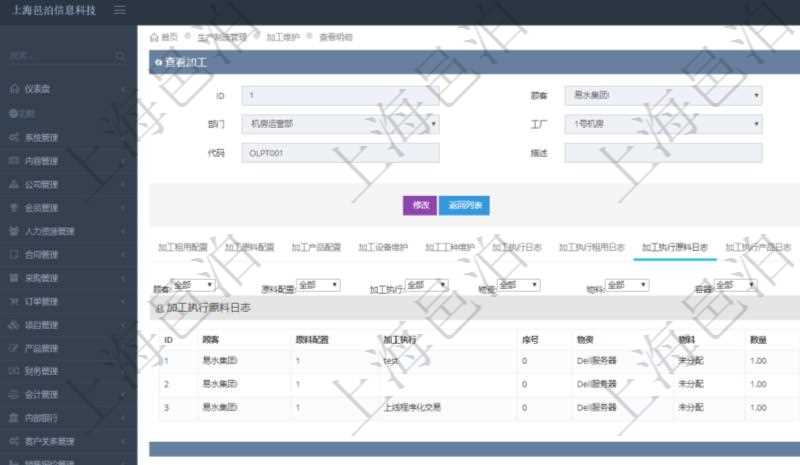Image resolution: width=800 pixels, height=465 pixels.
Task: Switch to the 加工执行租用日志 tab
Action: click(x=592, y=247)
